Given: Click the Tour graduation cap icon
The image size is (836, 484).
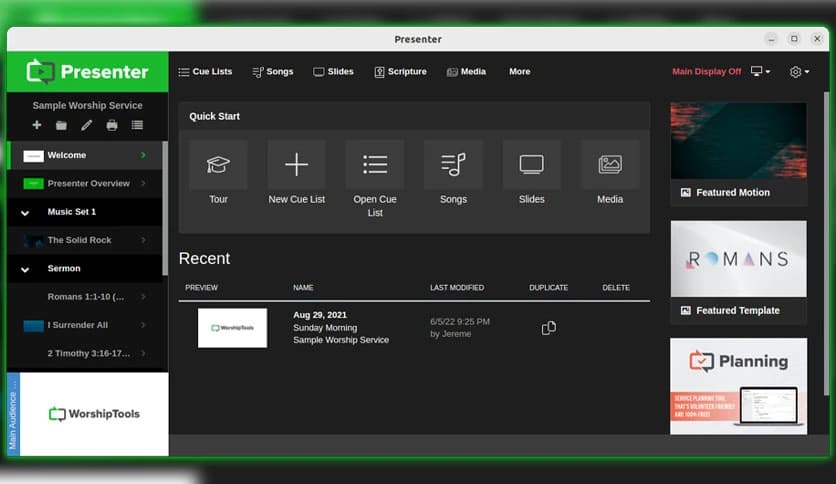Looking at the screenshot, I should tap(218, 165).
